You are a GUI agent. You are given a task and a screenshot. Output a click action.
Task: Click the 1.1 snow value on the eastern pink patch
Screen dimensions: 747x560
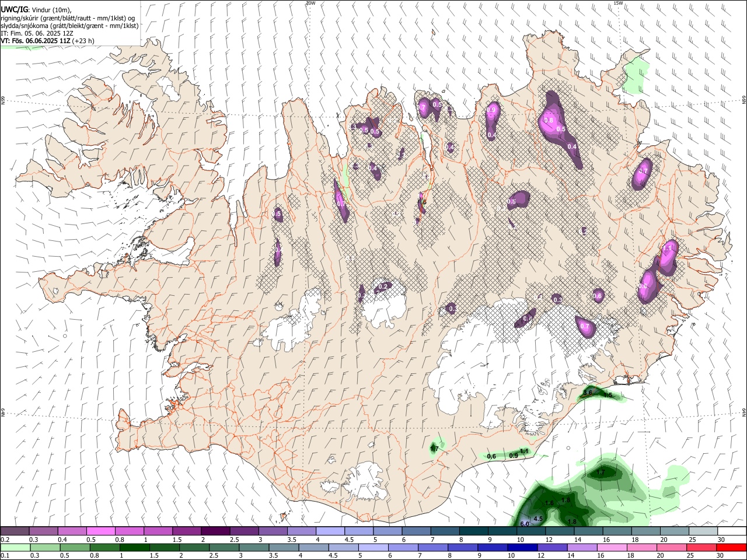(x=668, y=249)
